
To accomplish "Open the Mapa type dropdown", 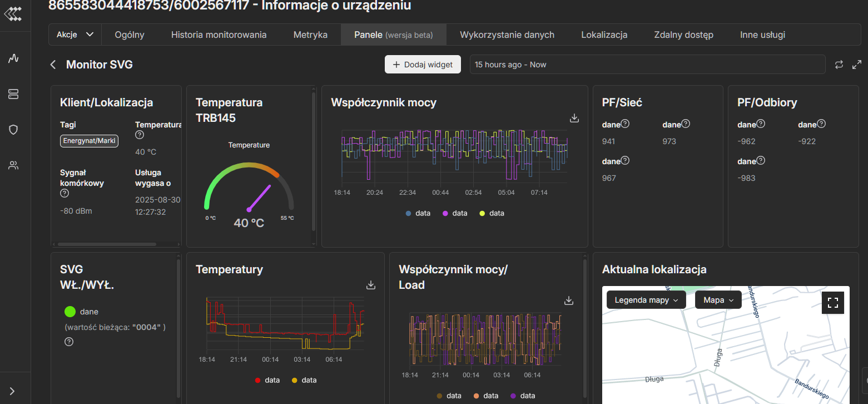I will click(718, 300).
